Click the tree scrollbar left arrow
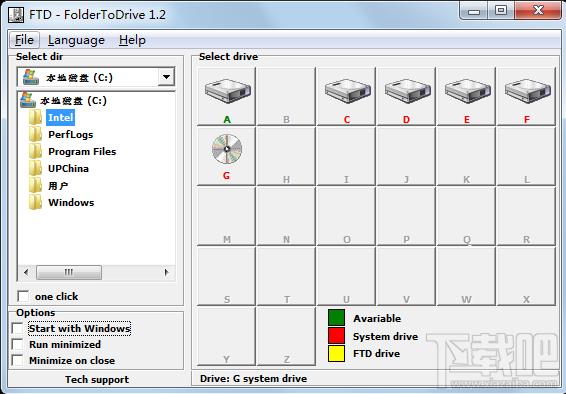This screenshot has width=566, height=394. (26, 272)
